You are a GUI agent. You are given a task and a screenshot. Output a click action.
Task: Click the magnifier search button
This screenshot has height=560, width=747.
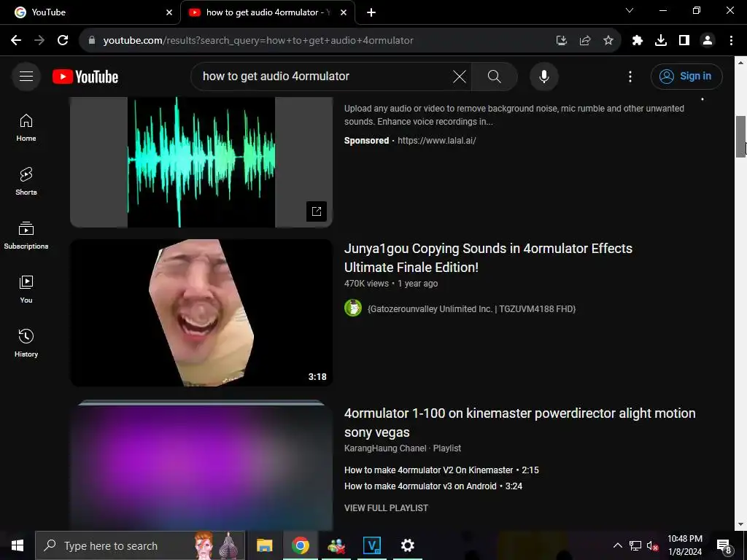pos(494,76)
